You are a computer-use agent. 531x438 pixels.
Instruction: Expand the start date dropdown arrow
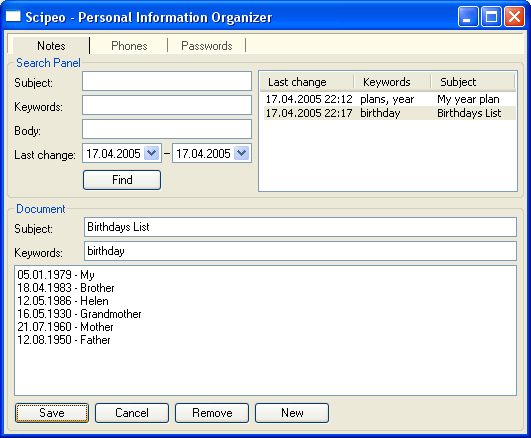pos(151,153)
